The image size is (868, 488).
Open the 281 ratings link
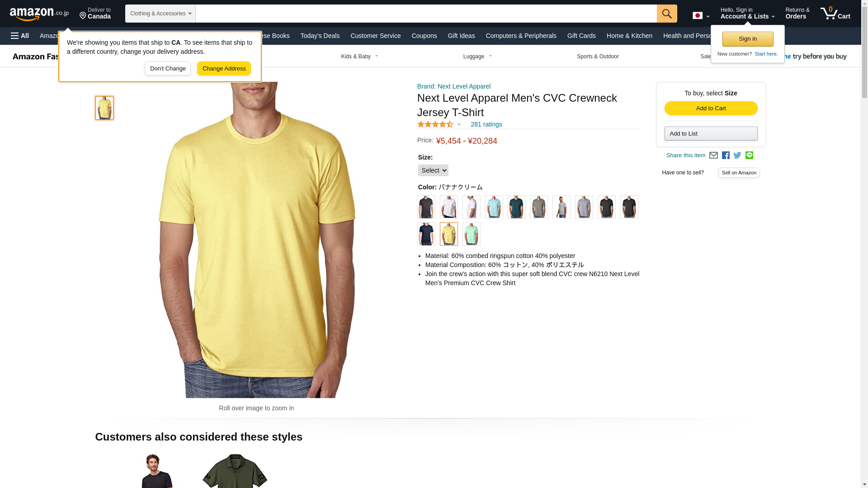[486, 124]
